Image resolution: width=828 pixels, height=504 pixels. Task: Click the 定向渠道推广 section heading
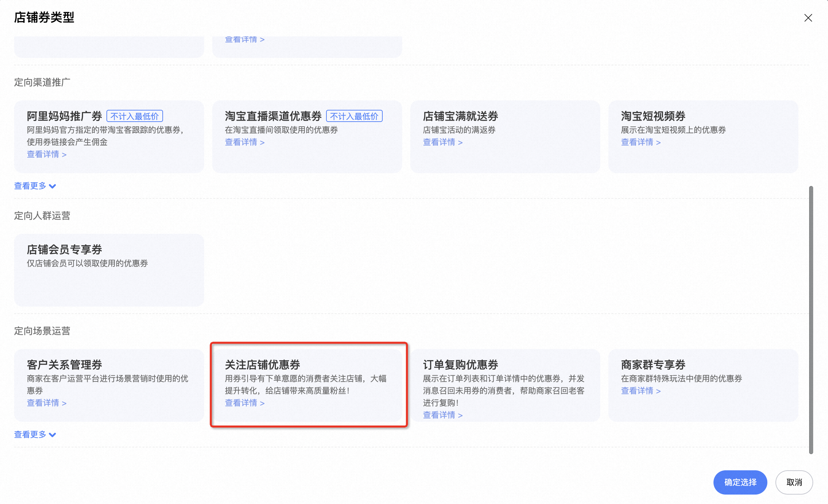[x=42, y=82]
